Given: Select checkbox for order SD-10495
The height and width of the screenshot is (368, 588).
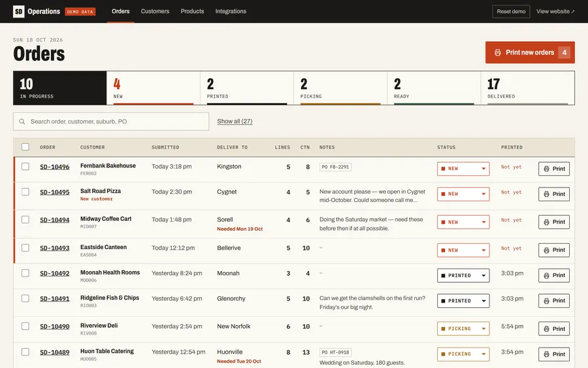Looking at the screenshot, I should (x=25, y=192).
